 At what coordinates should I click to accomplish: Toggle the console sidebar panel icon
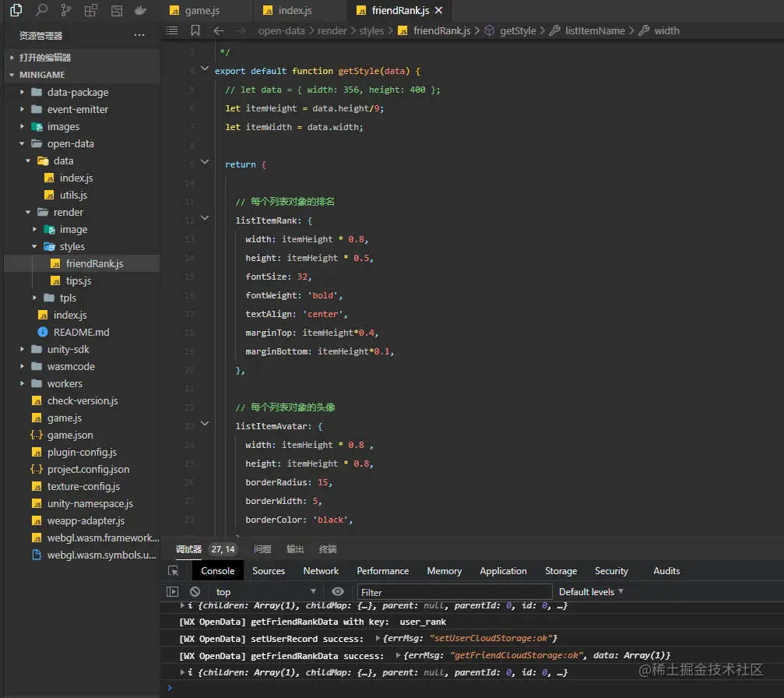(173, 592)
